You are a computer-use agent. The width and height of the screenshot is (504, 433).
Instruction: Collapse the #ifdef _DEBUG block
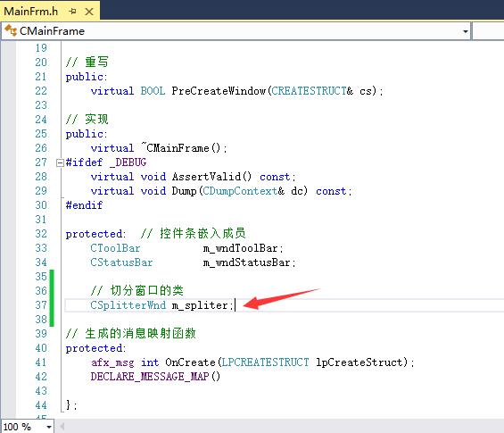(x=60, y=162)
